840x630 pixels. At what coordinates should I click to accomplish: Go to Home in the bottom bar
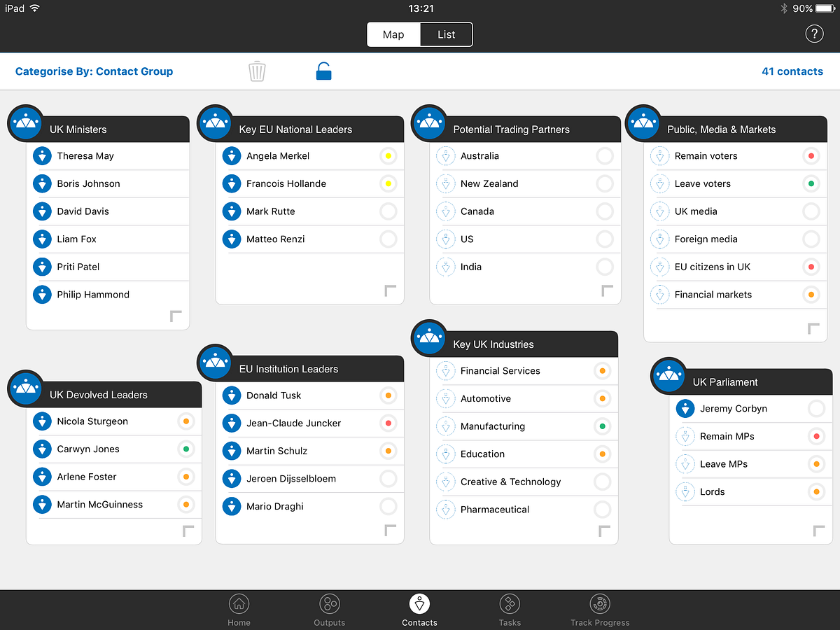tap(239, 610)
